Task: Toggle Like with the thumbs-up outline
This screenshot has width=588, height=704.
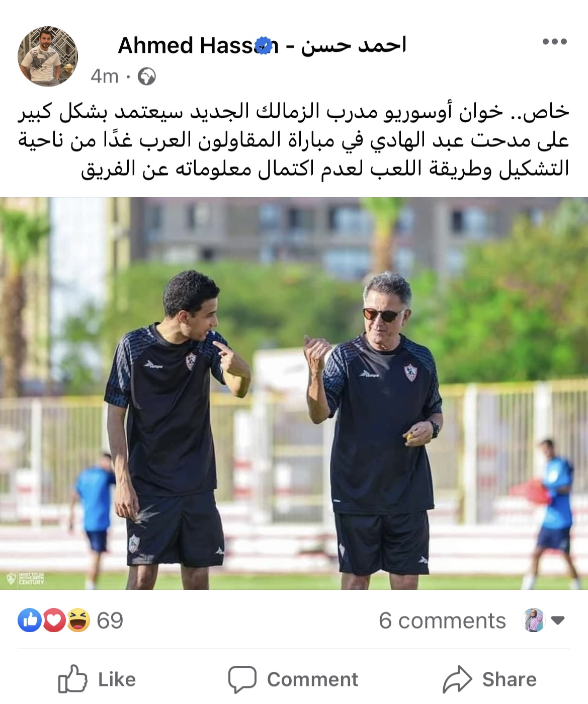Action: pos(72,679)
